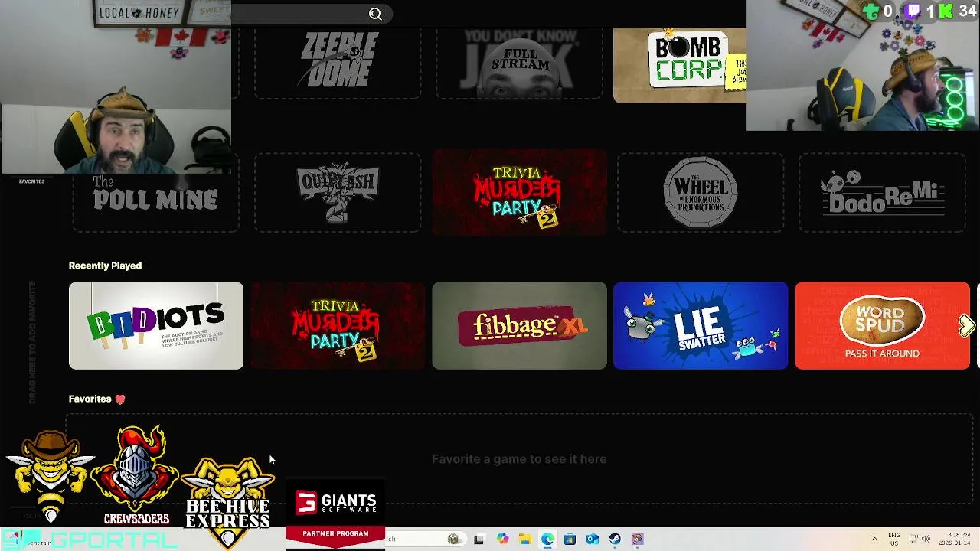This screenshot has width=980, height=551.
Task: Open Fibbage XL from Recently Played
Action: click(x=519, y=326)
